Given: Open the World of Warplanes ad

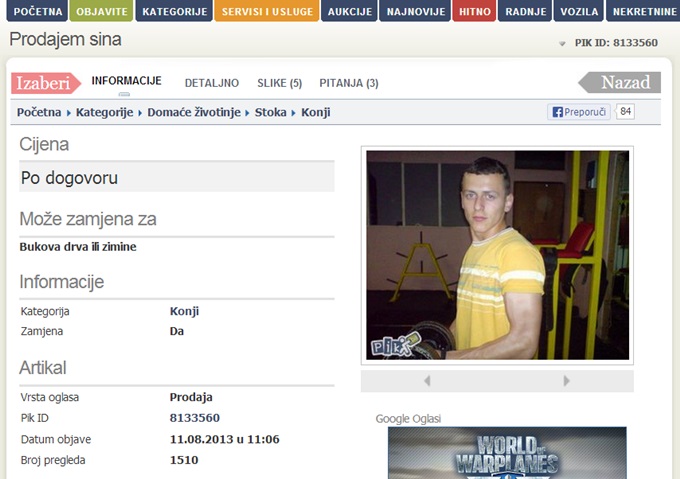Looking at the screenshot, I should pyautogui.click(x=507, y=453).
